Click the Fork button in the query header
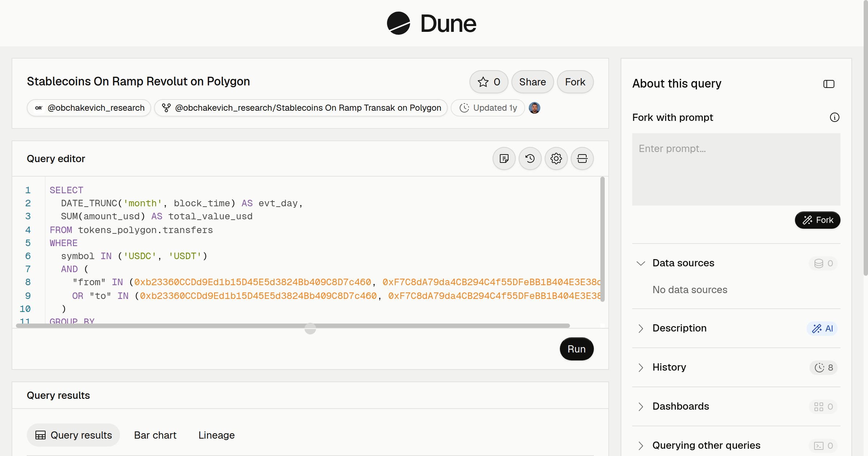This screenshot has height=456, width=868. 575,82
